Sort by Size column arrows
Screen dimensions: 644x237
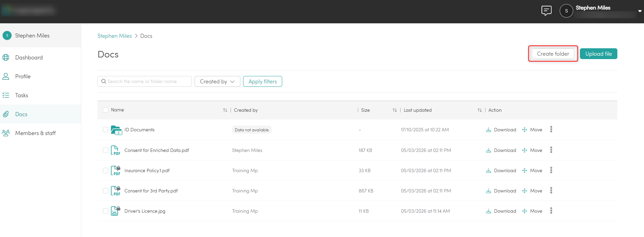pyautogui.click(x=394, y=110)
